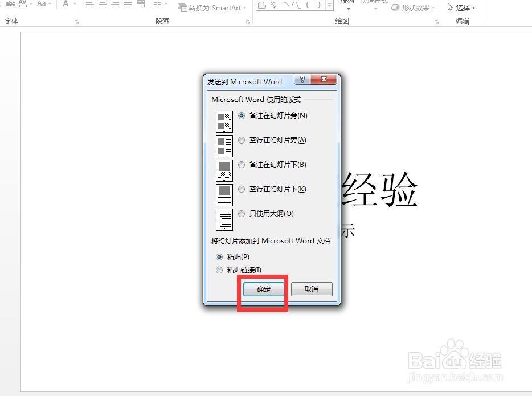This screenshot has width=532, height=396.
Task: Select the arc shape
Action: point(285,5)
